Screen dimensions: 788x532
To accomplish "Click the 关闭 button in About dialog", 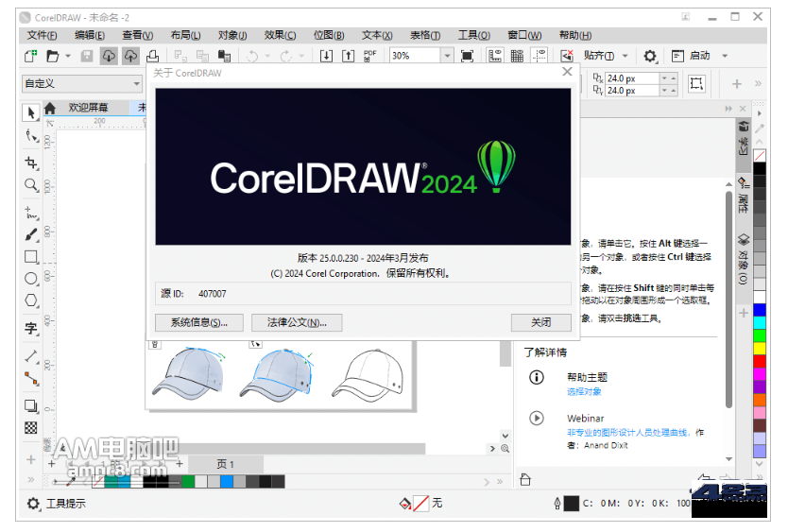I will 540,323.
